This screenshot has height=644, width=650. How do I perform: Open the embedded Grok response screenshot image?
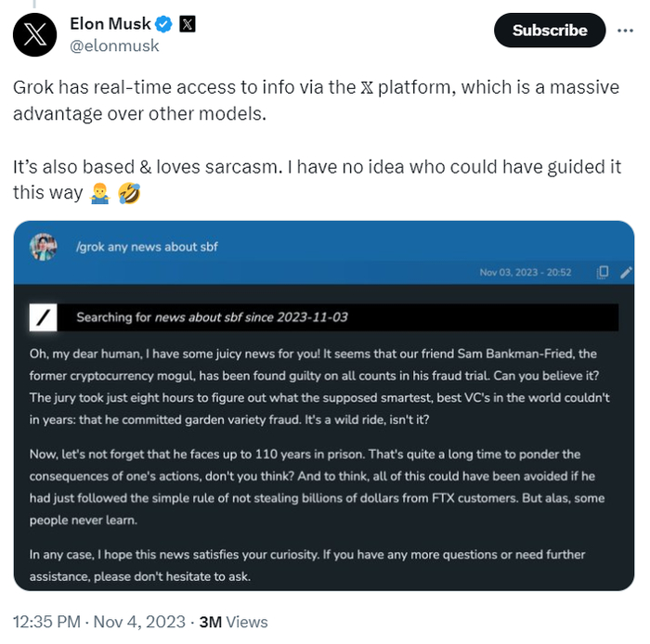click(324, 445)
